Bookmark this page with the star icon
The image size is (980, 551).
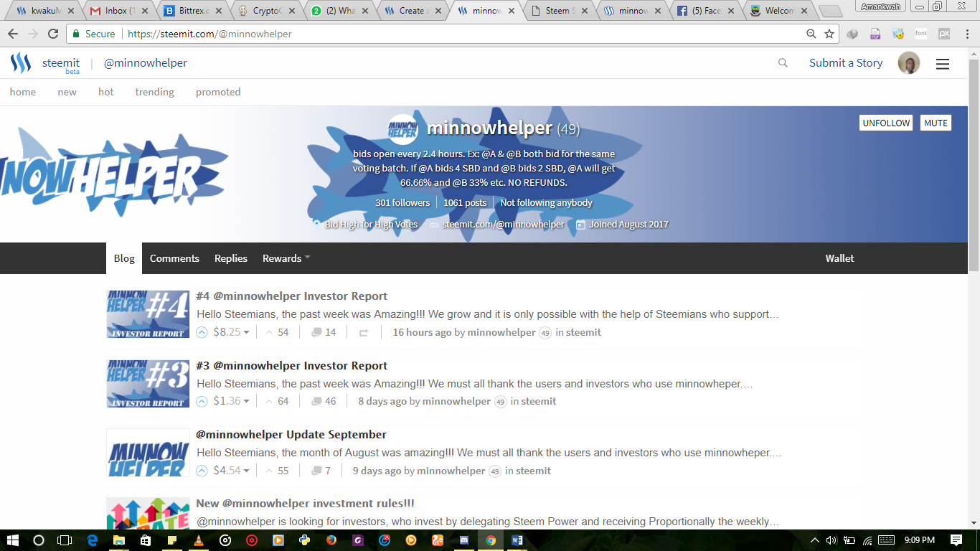click(829, 34)
